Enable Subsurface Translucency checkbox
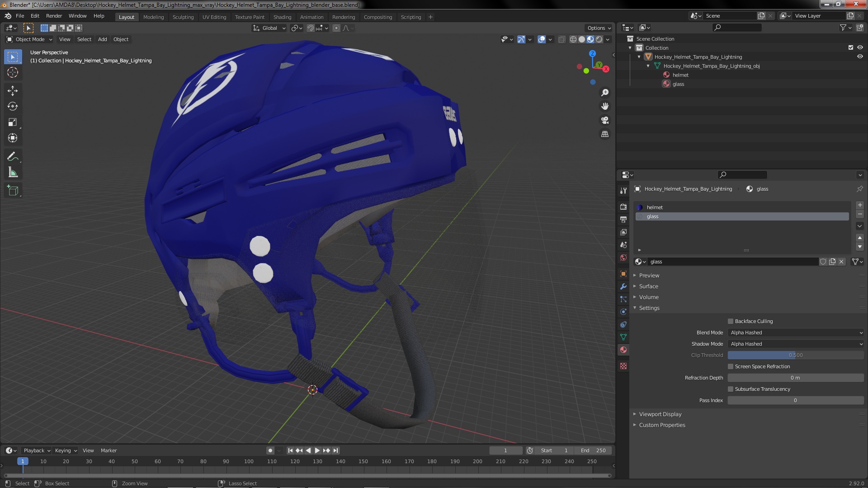868x488 pixels. tap(731, 389)
